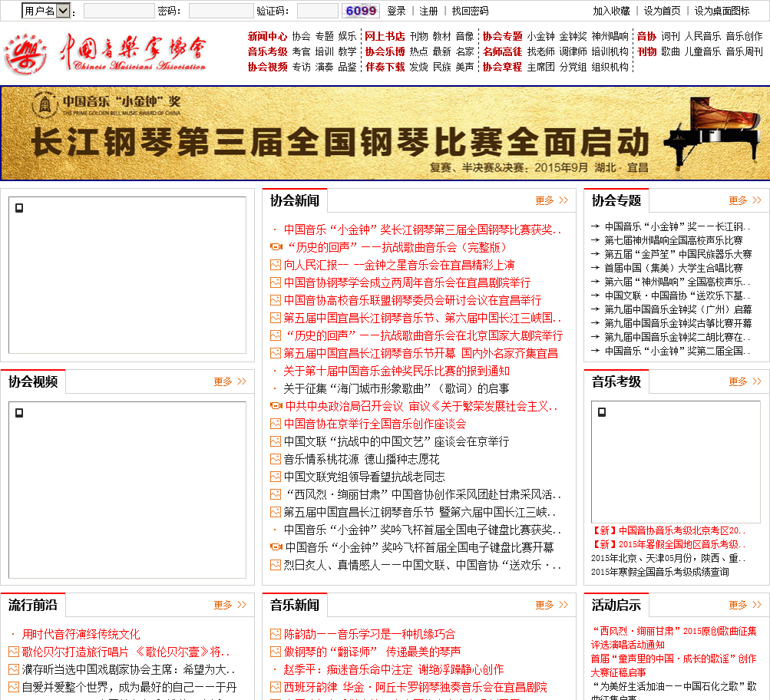Open 协会乐博 navigation item
Viewport: 770px width, 700px height.
[x=385, y=51]
